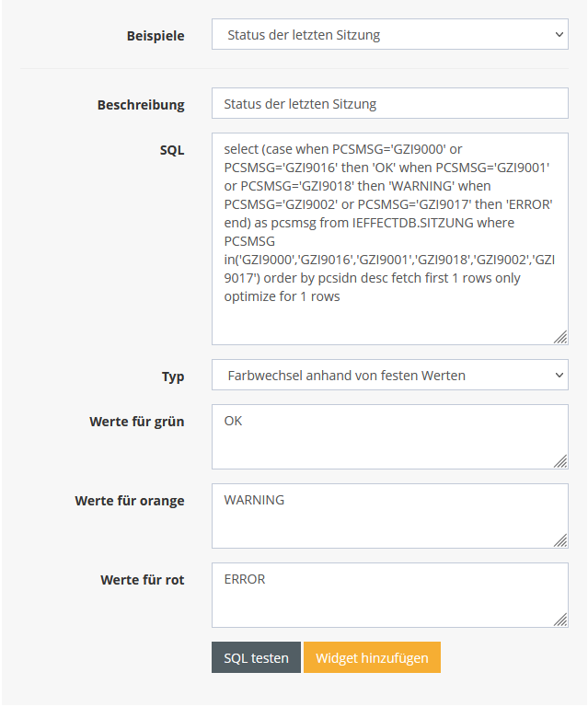This screenshot has height=707, width=588.
Task: Click the Beispiele label
Action: [x=156, y=36]
